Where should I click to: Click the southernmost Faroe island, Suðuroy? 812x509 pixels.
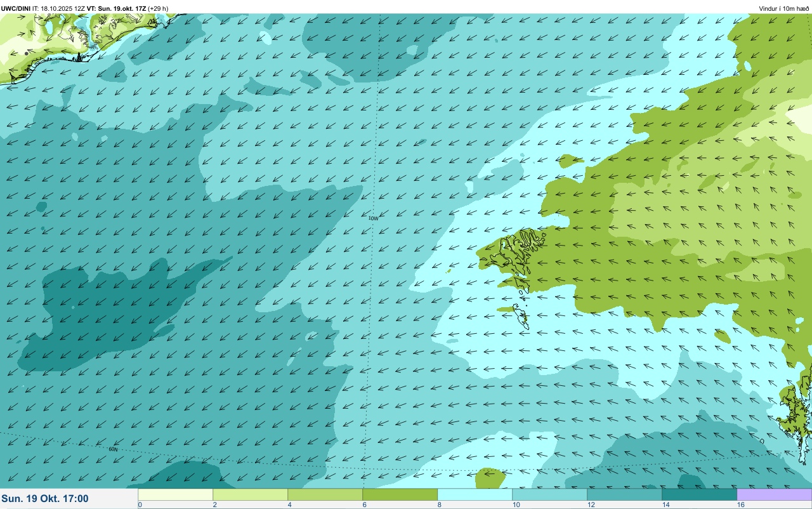[521, 316]
